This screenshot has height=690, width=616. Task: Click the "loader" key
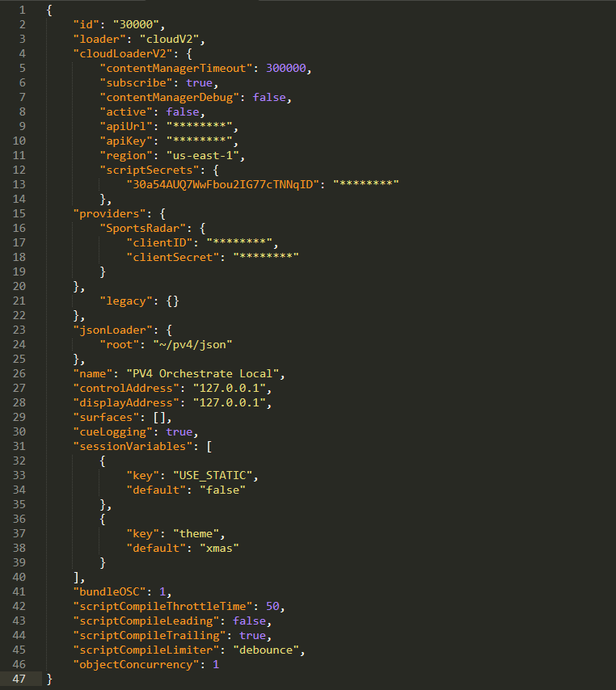pos(99,39)
